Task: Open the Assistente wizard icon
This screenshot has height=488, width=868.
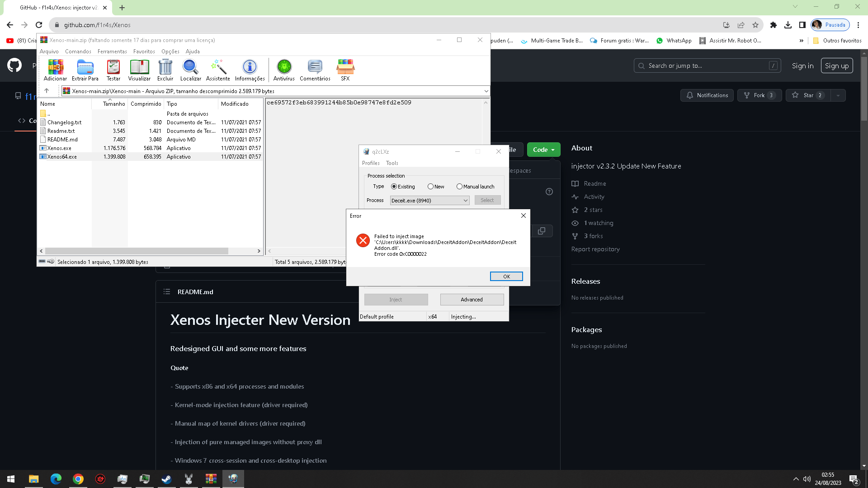Action: [218, 70]
